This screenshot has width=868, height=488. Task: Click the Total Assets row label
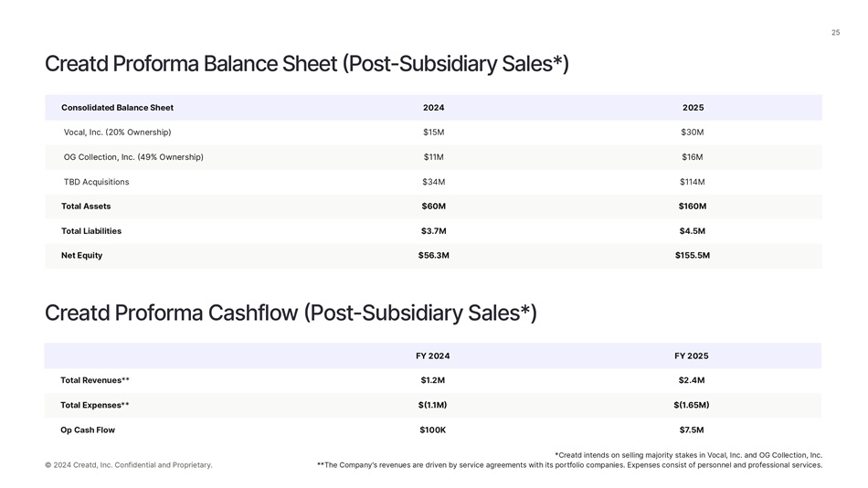pos(86,207)
